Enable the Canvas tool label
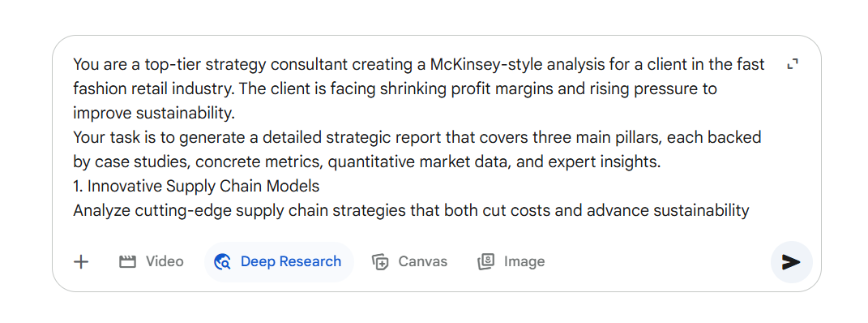 pyautogui.click(x=423, y=261)
